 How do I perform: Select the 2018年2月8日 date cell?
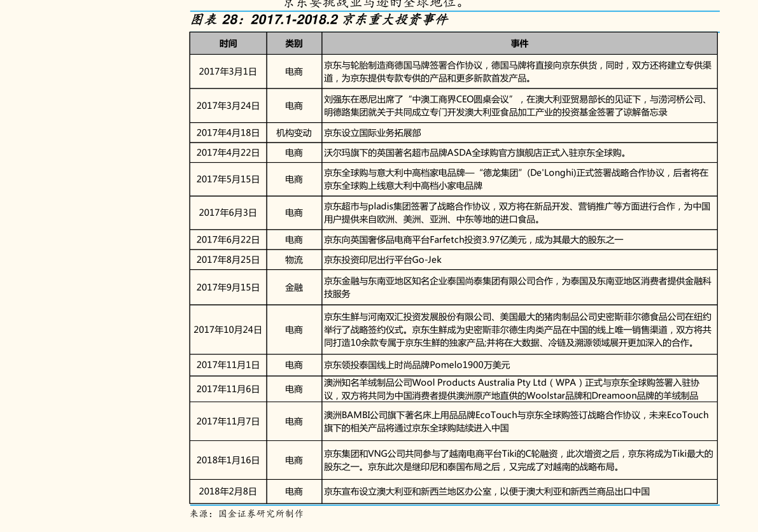tap(228, 491)
